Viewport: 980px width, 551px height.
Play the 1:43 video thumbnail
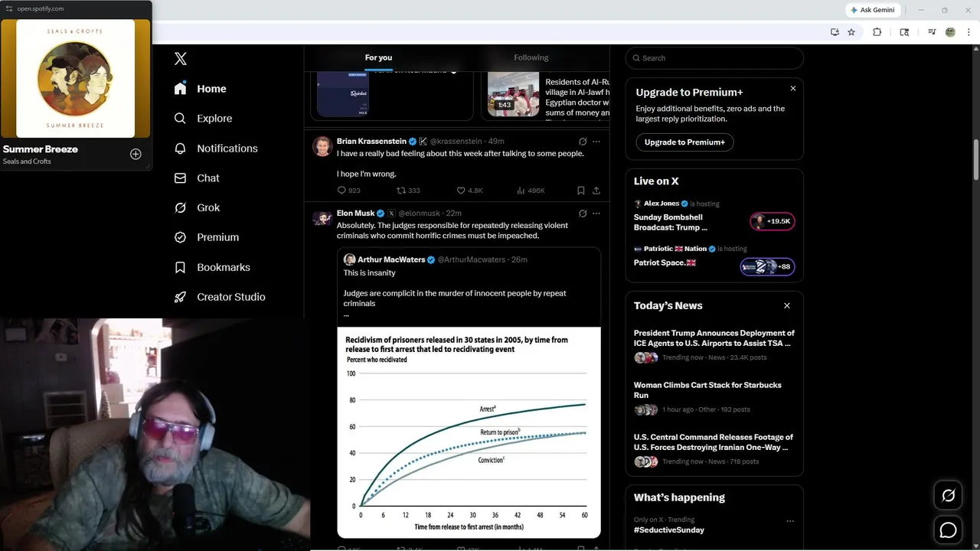click(513, 94)
